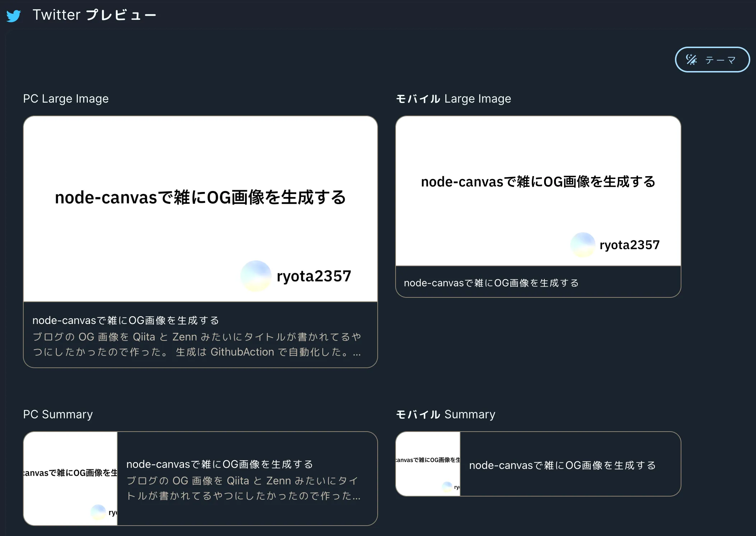This screenshot has width=756, height=536.
Task: Click avatar circle in PC Large Image
Action: (x=256, y=276)
